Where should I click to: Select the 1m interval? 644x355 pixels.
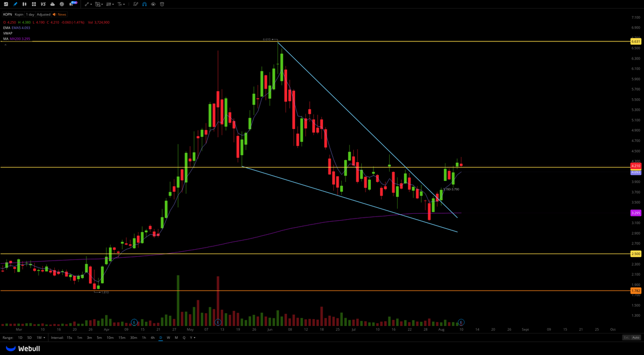tap(79, 338)
